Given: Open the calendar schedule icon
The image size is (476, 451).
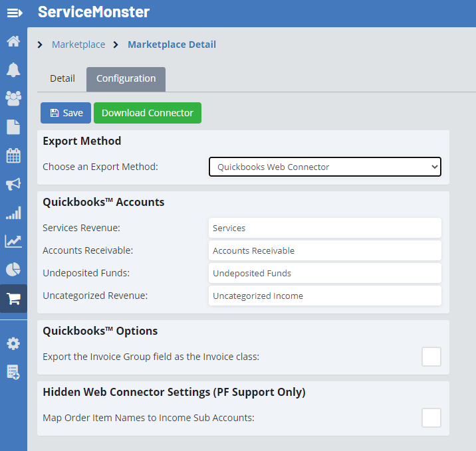Looking at the screenshot, I should [x=13, y=155].
